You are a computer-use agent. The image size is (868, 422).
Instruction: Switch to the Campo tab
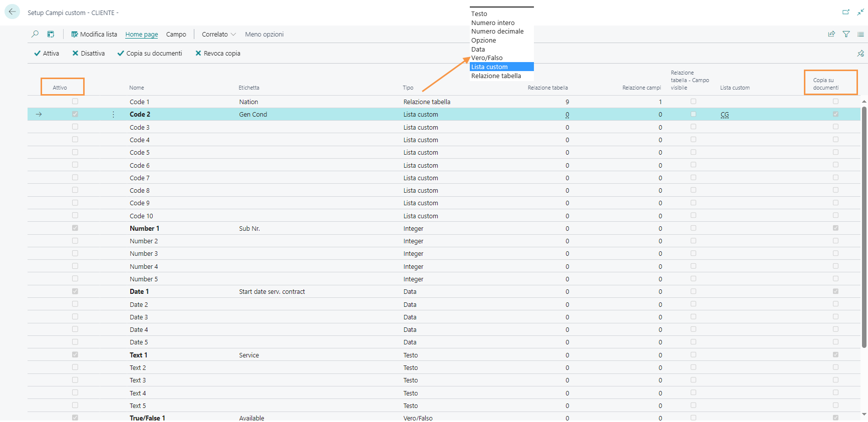176,34
